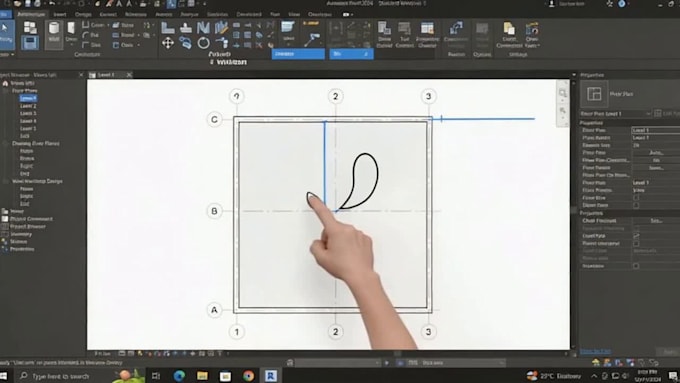
Task: Tick the checkbox directly below the ticked Properties checkbox
Action: click(x=636, y=244)
